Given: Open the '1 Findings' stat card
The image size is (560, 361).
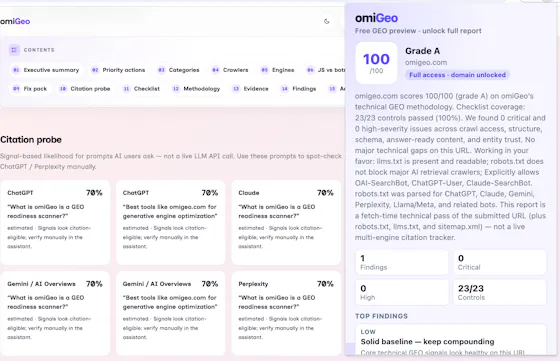Looking at the screenshot, I should click(401, 262).
